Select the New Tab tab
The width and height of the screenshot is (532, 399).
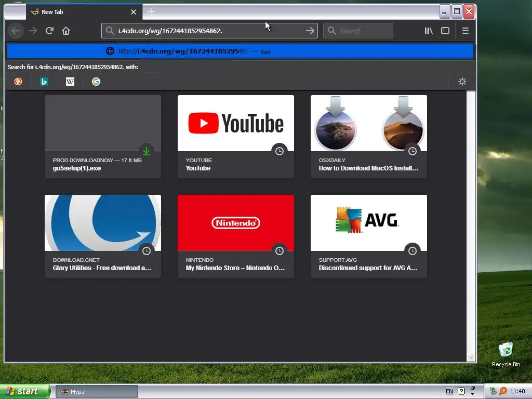coord(84,12)
